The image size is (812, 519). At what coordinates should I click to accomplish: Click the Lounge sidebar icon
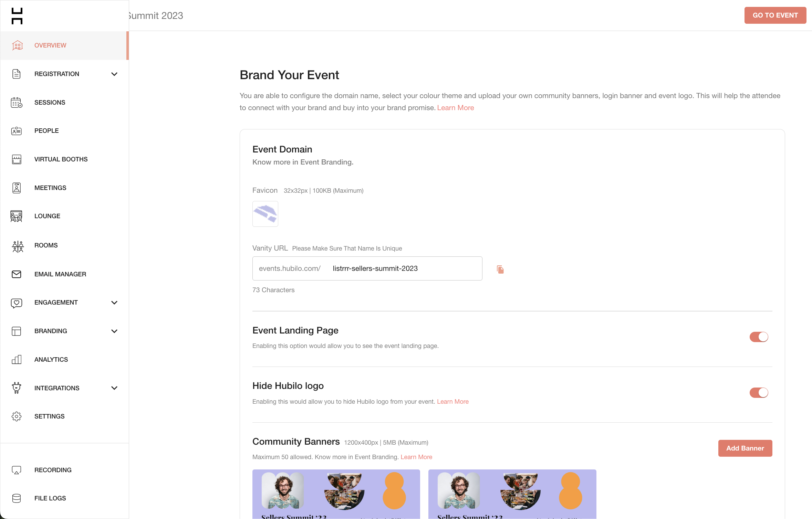coord(17,216)
